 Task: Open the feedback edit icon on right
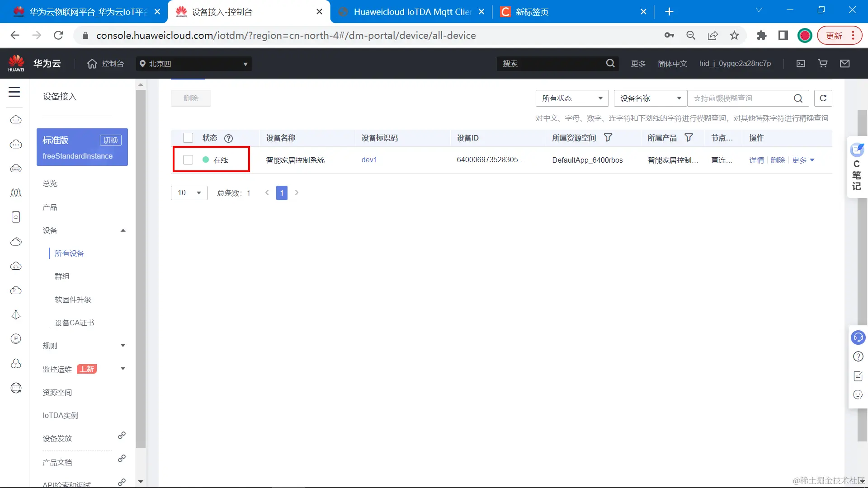(x=858, y=376)
